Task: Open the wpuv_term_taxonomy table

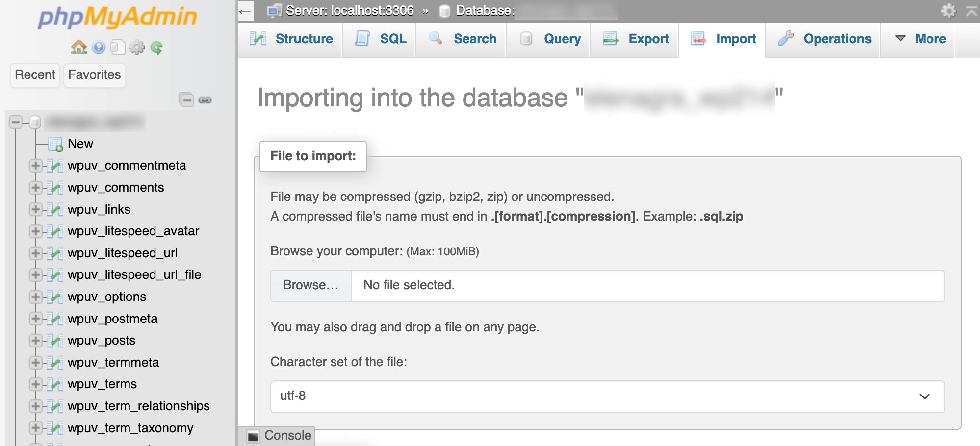Action: [130, 428]
